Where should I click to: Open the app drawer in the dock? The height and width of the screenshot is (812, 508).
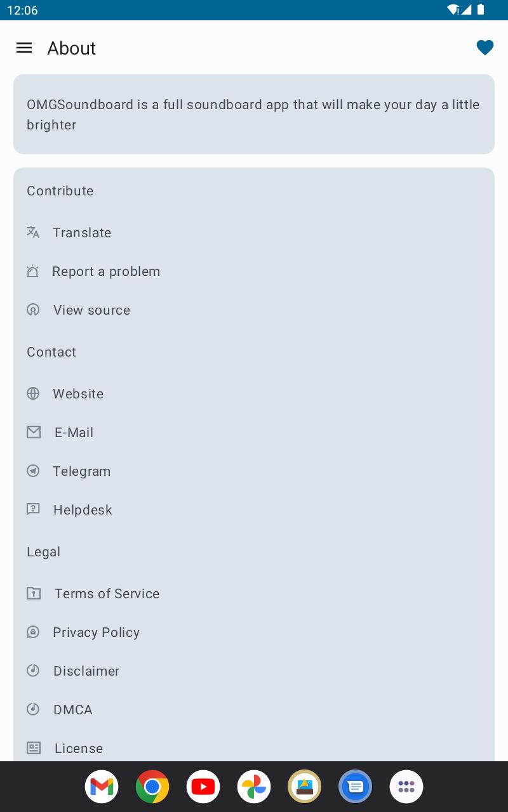(406, 787)
